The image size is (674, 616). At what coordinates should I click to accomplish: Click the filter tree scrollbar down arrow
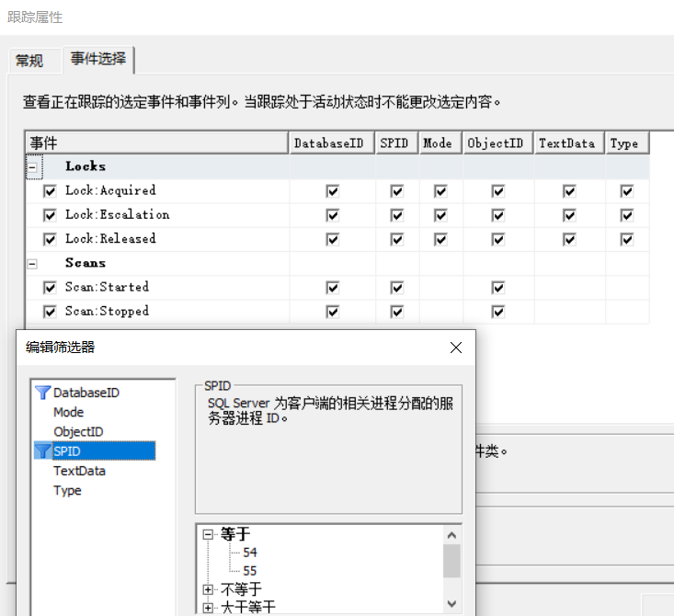[x=451, y=603]
